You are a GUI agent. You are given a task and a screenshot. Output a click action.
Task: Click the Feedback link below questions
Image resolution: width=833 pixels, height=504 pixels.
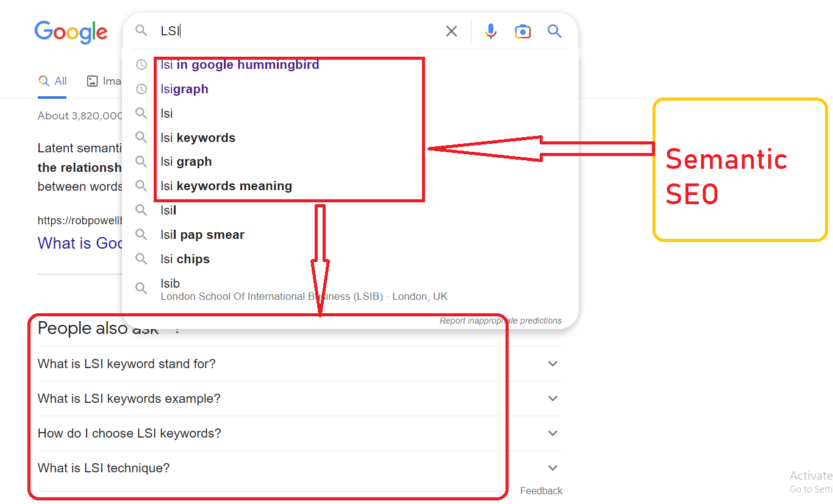[541, 491]
